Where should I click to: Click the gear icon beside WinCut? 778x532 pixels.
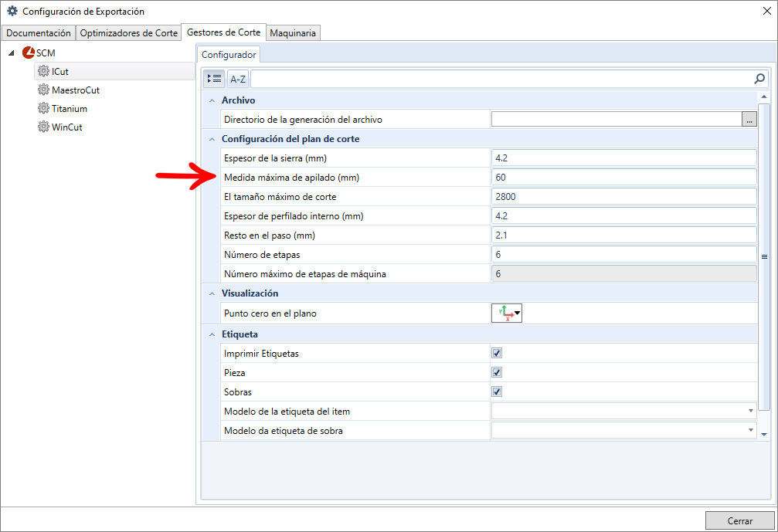click(44, 127)
